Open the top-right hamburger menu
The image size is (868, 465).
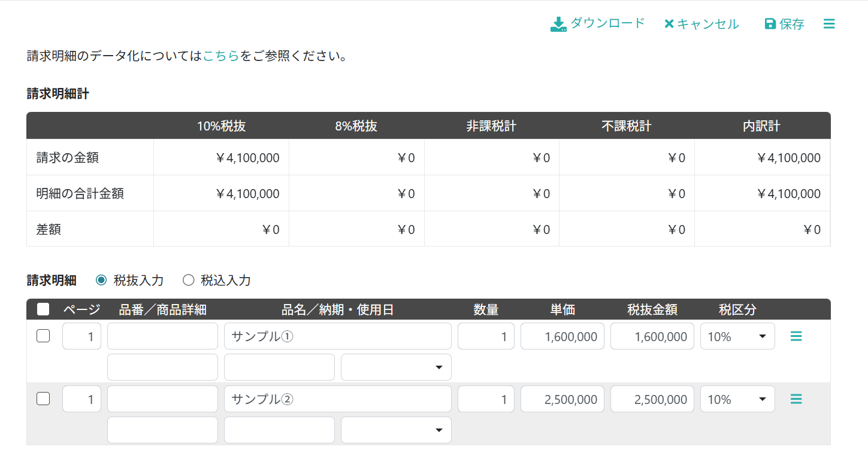(x=829, y=24)
